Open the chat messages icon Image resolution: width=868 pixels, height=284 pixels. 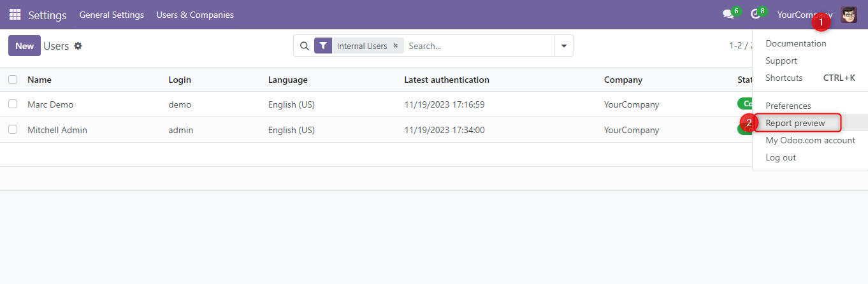point(728,15)
